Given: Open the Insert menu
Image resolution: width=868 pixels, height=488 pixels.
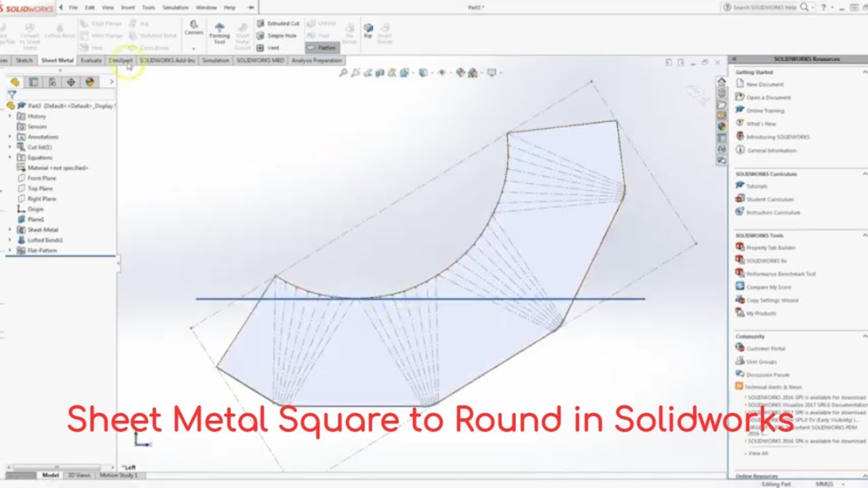Looking at the screenshot, I should pos(127,7).
